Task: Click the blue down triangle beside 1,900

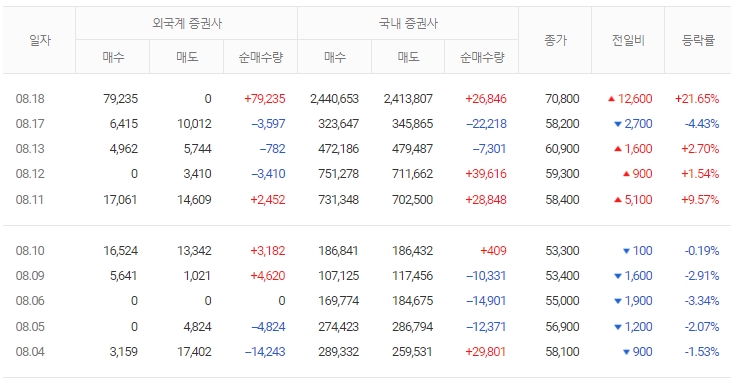Action: 618,301
